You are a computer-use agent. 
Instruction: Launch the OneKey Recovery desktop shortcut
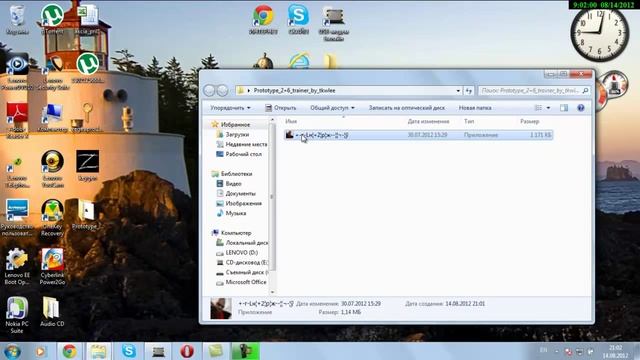52,218
